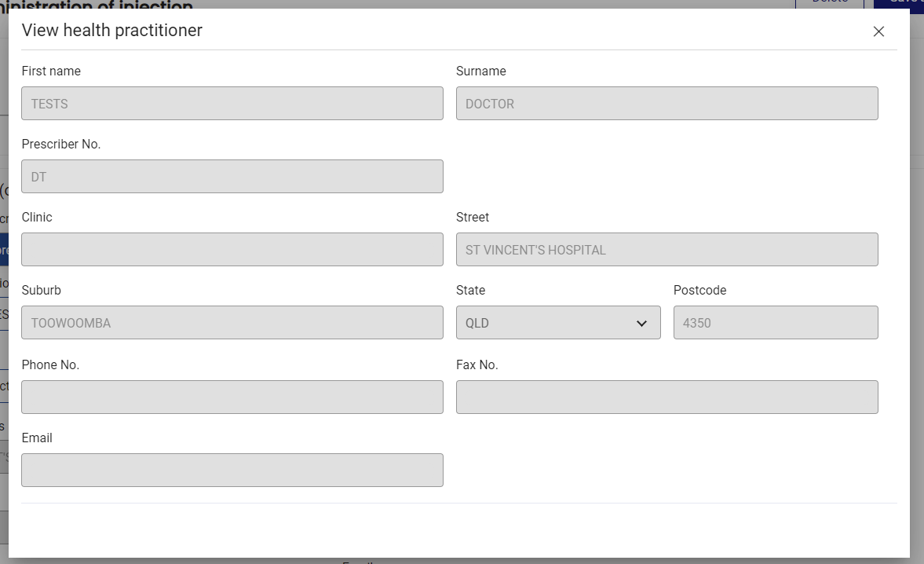Click the First name field containing TESTS
This screenshot has width=924, height=564.
(232, 104)
